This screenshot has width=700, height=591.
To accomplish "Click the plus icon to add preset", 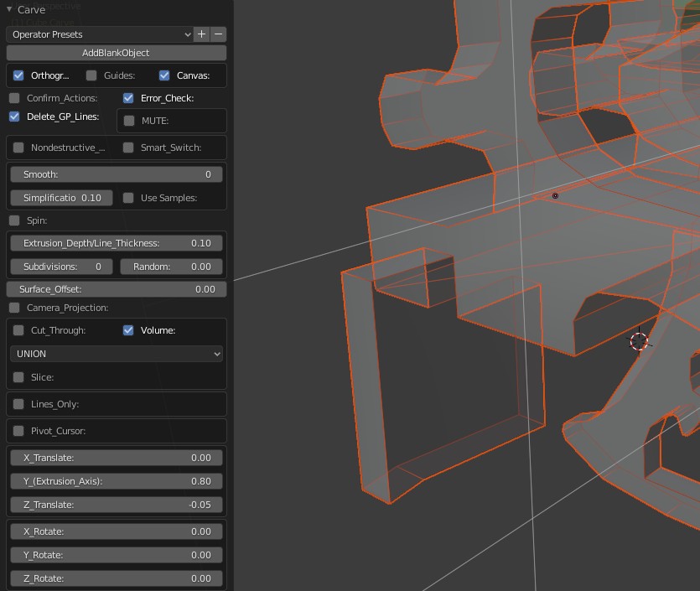I will tap(201, 34).
